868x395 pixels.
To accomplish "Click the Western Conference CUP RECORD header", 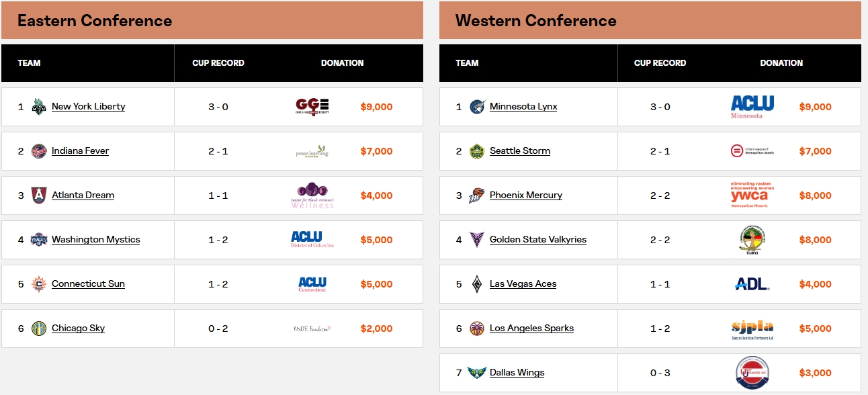I will [660, 63].
